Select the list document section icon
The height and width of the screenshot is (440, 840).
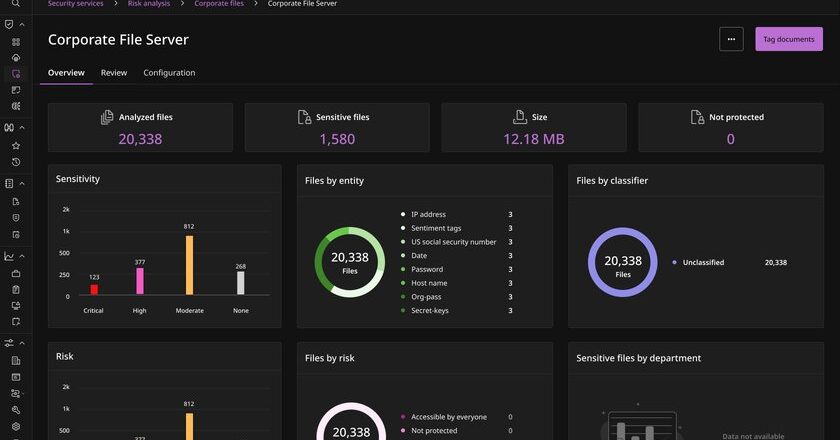[x=9, y=183]
